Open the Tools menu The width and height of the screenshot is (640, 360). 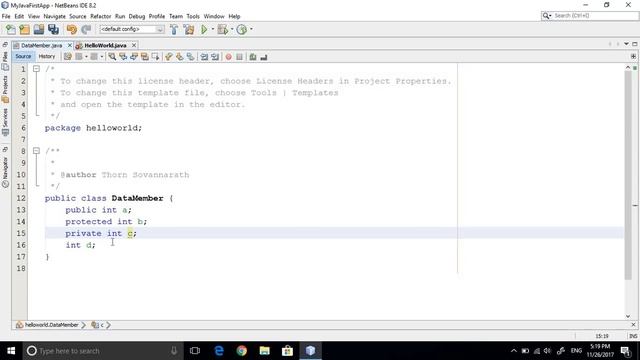click(193, 16)
